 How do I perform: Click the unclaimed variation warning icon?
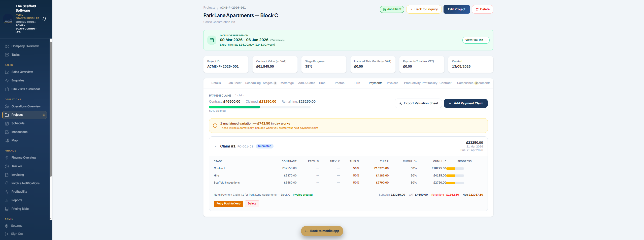click(x=215, y=126)
